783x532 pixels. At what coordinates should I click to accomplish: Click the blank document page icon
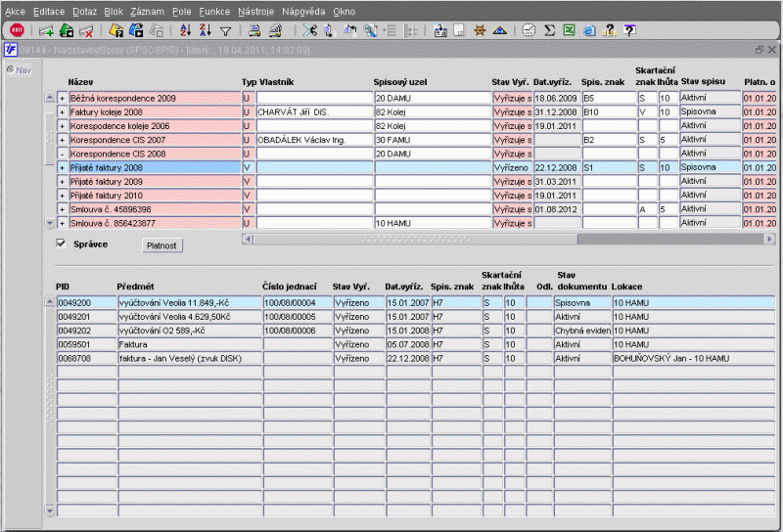click(459, 31)
